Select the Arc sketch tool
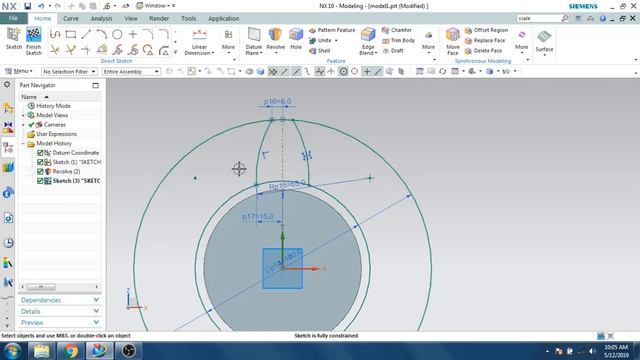The image size is (640, 360). (x=102, y=34)
